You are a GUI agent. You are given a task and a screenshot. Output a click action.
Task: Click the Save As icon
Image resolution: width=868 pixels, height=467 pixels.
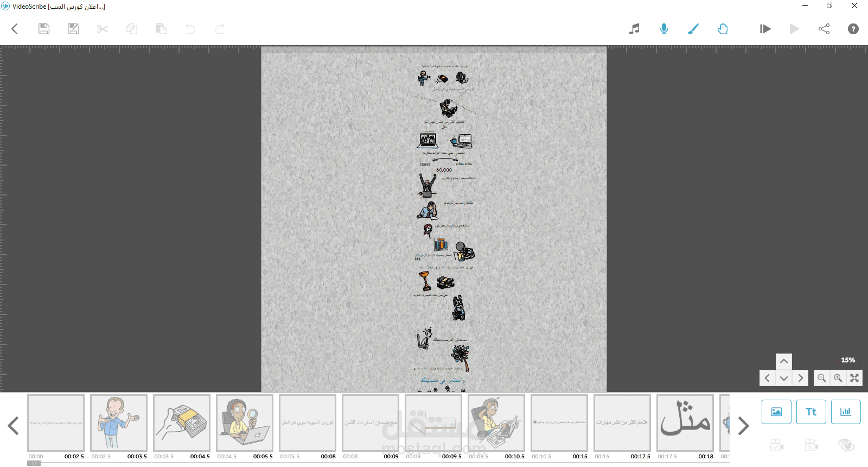point(73,29)
